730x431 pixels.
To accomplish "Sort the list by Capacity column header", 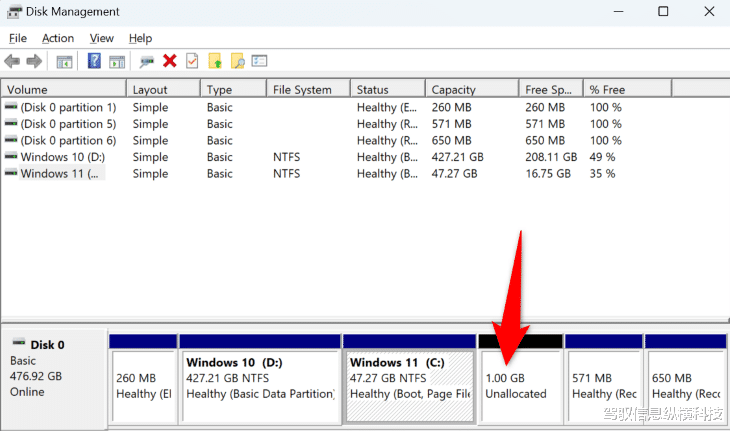I will (453, 89).
